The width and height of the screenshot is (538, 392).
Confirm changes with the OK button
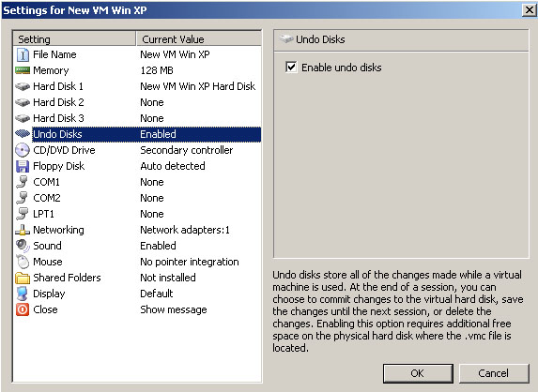(418, 373)
